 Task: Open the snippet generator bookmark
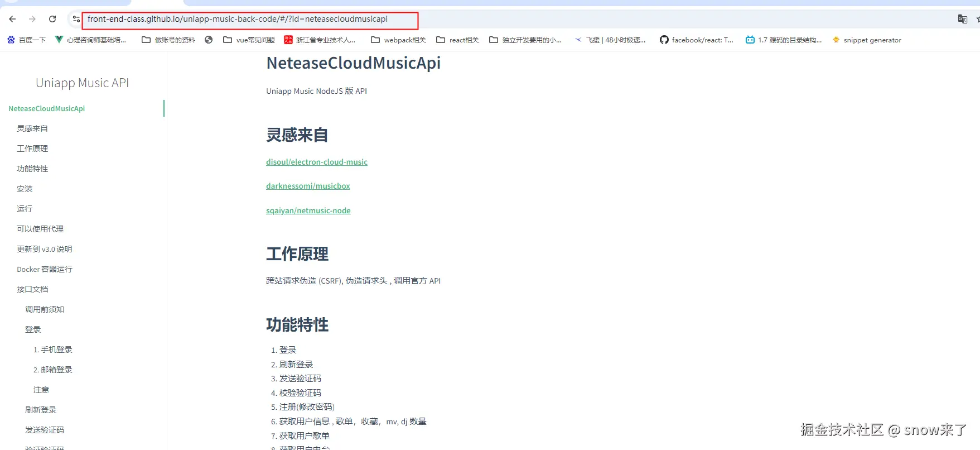pyautogui.click(x=867, y=40)
